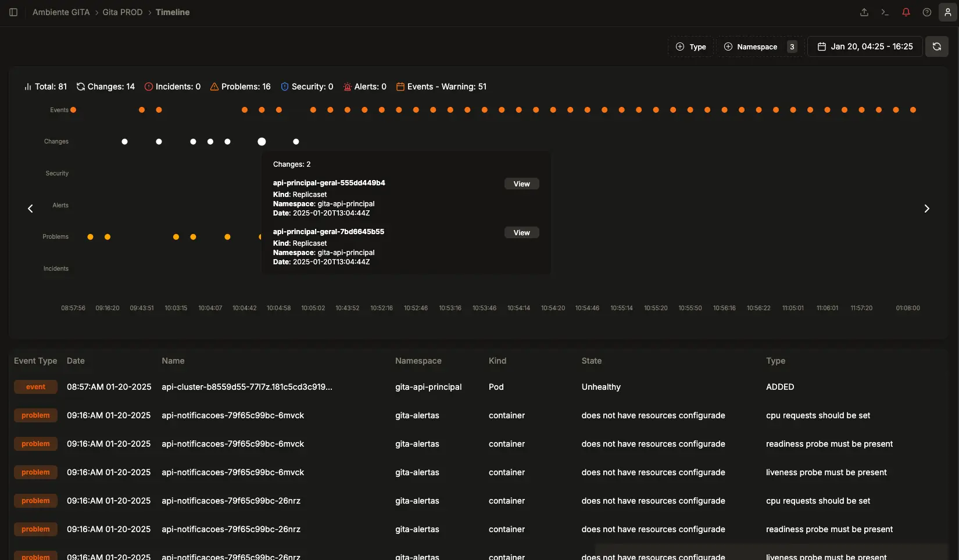Click the Problems: 16 warning stat
The image size is (959, 560).
pyautogui.click(x=240, y=87)
